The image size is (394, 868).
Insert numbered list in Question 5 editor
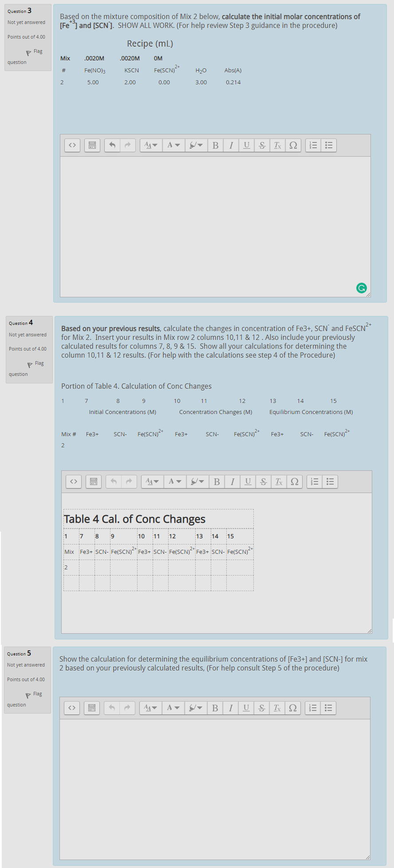pos(313,708)
